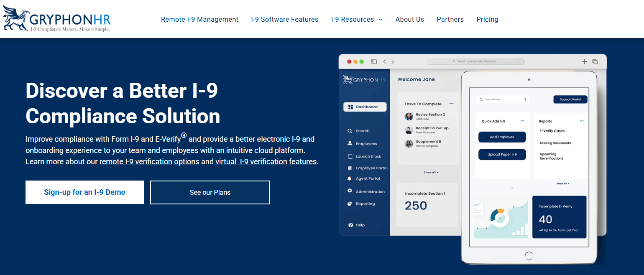
Task: Open the Reports card three-dot menu
Action: point(582,121)
